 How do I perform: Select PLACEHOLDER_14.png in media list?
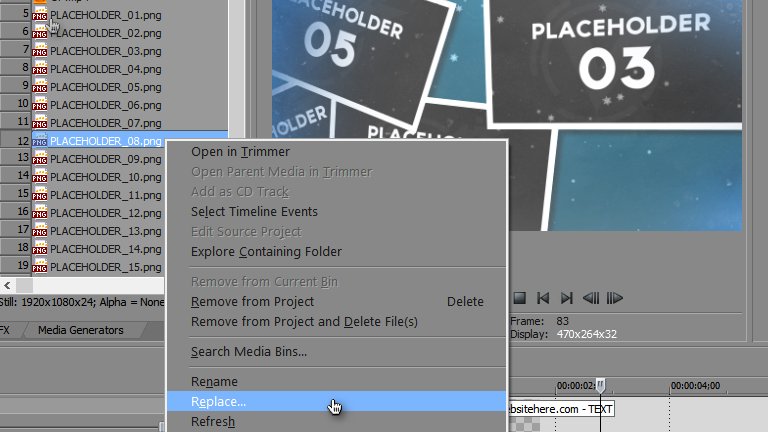click(x=106, y=249)
